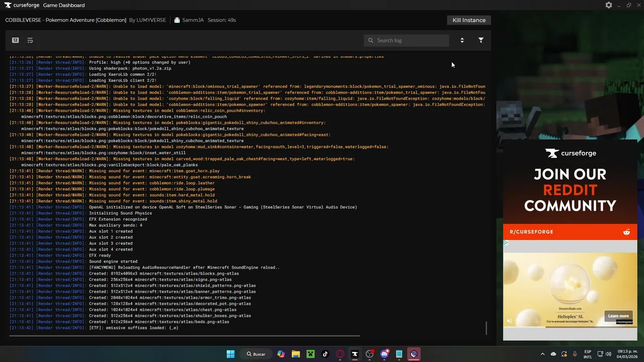Open the log filter funnel icon
The height and width of the screenshot is (362, 644).
coord(480,40)
